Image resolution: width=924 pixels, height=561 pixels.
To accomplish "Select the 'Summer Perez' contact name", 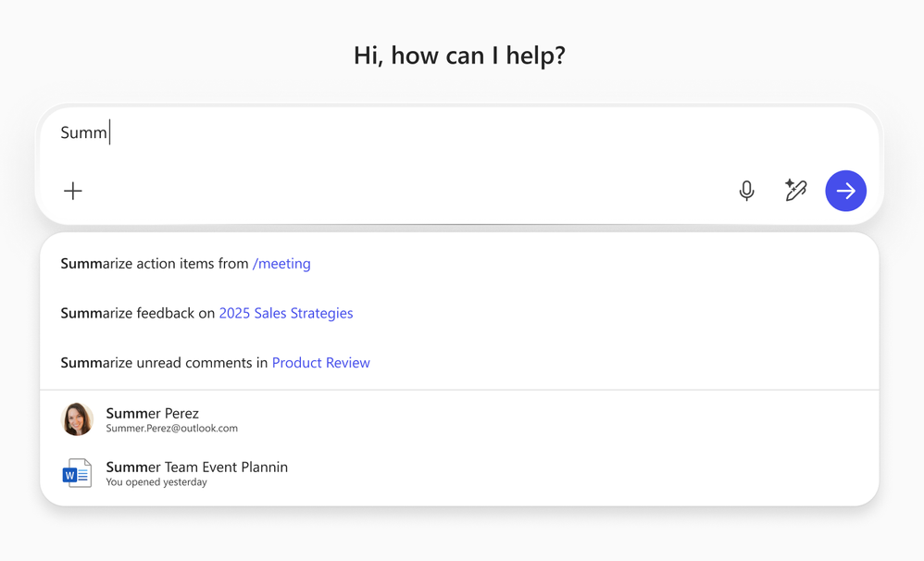I will [153, 413].
